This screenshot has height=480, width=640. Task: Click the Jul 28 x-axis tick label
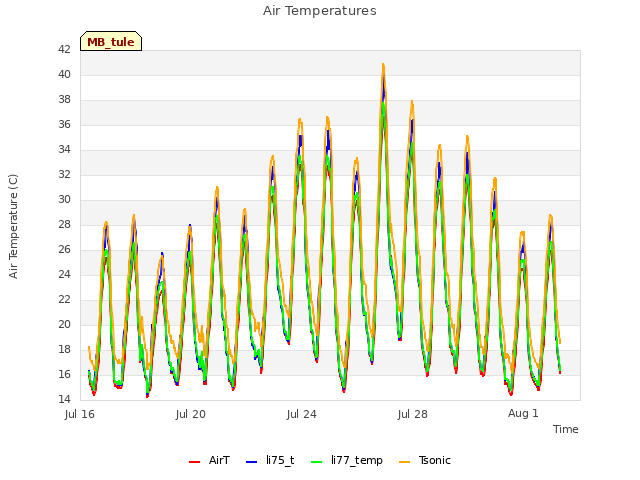[x=413, y=414]
